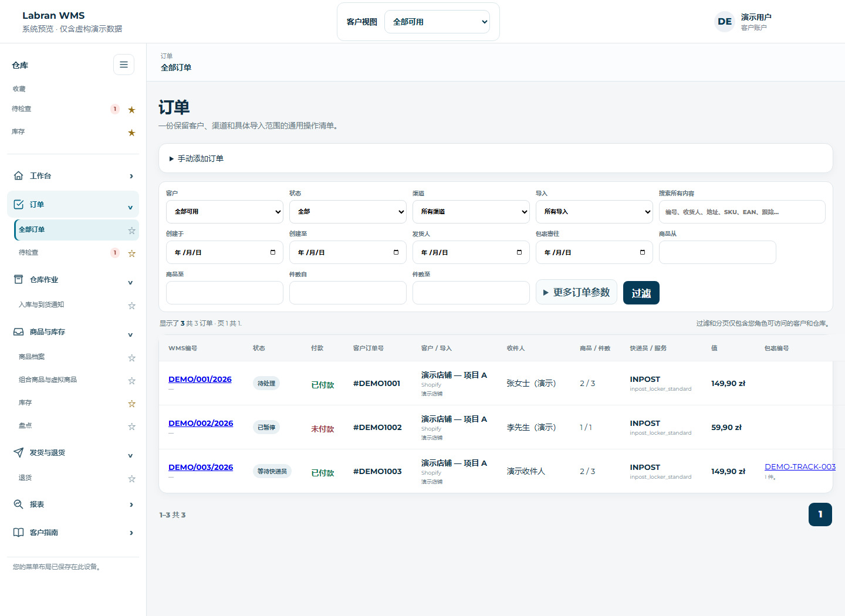Select the 仓库作业 archive box icon

pos(19,279)
